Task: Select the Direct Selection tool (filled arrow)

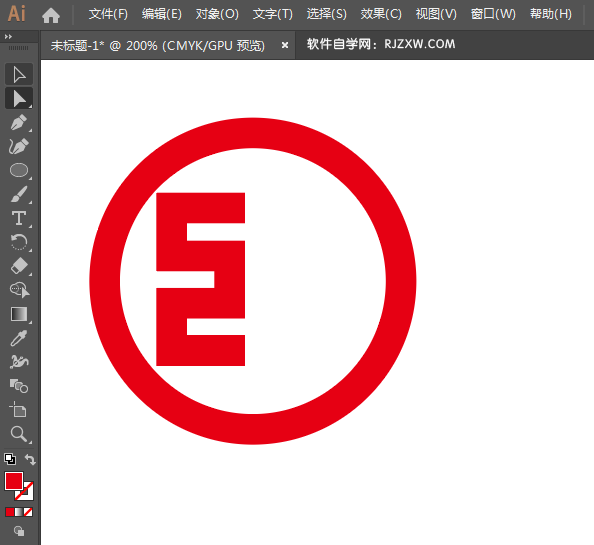Action: [x=19, y=98]
